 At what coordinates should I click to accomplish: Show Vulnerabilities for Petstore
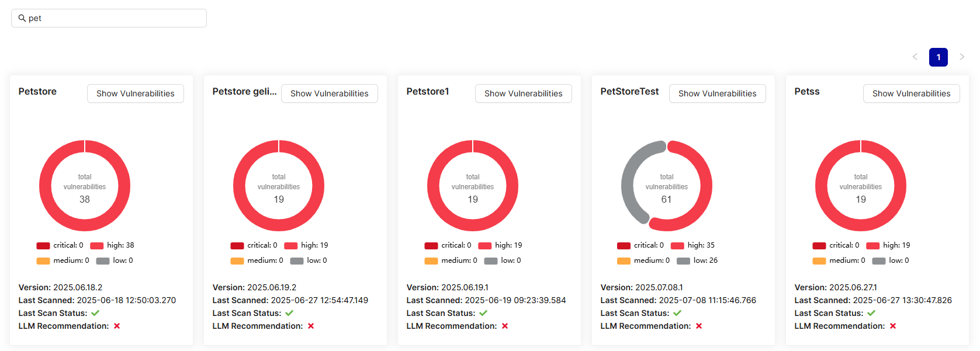point(135,93)
